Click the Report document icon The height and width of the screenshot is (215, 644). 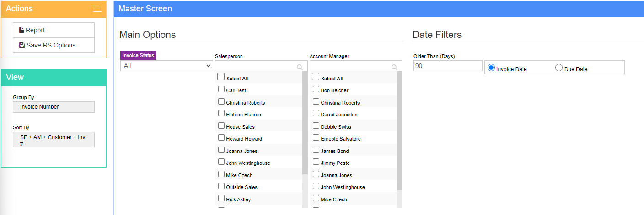(x=21, y=30)
